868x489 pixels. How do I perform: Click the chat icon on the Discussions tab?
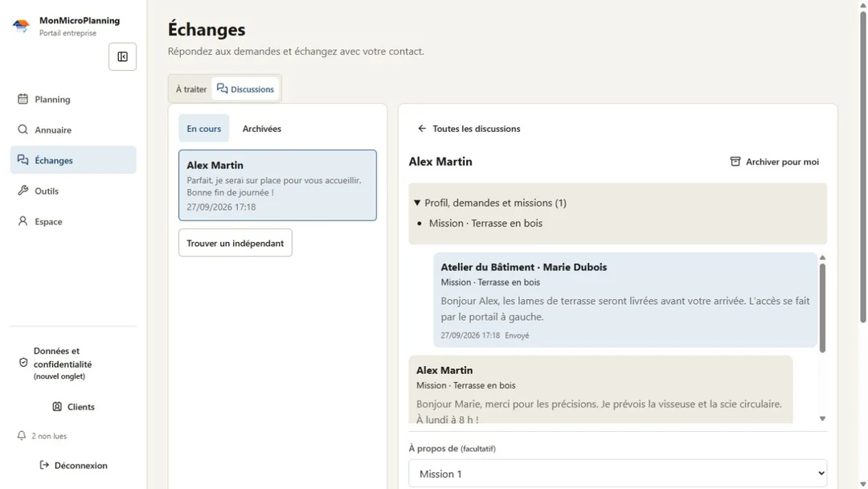(x=222, y=88)
